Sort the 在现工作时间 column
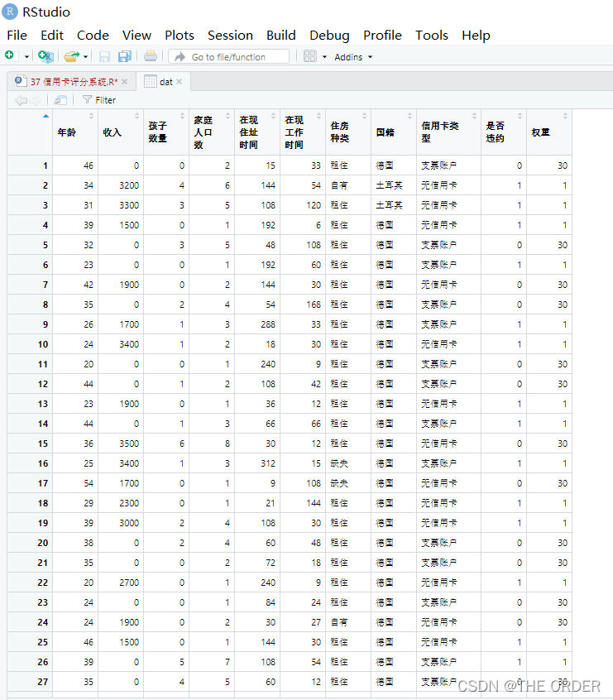This screenshot has height=700, width=613. pos(318,116)
